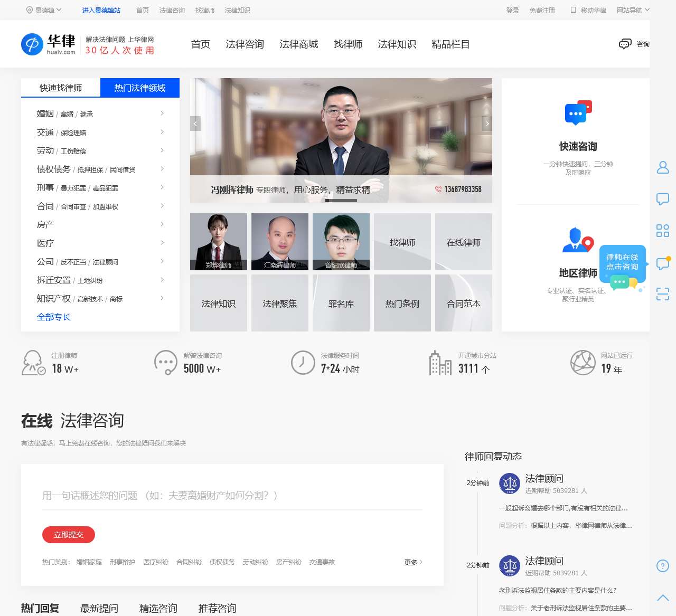
Task: Click the question summary input field
Action: point(232,496)
